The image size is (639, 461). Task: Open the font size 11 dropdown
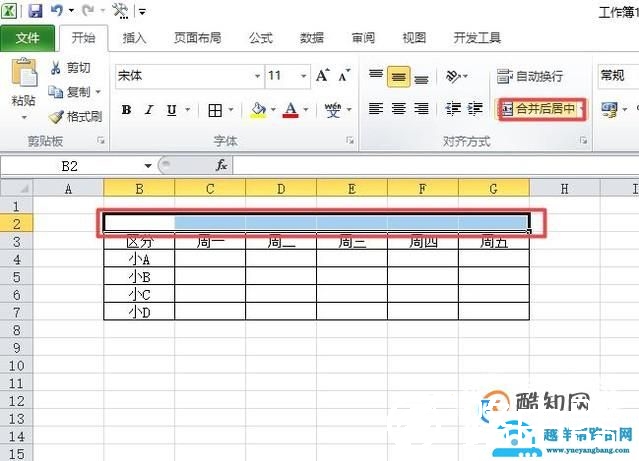(x=304, y=76)
